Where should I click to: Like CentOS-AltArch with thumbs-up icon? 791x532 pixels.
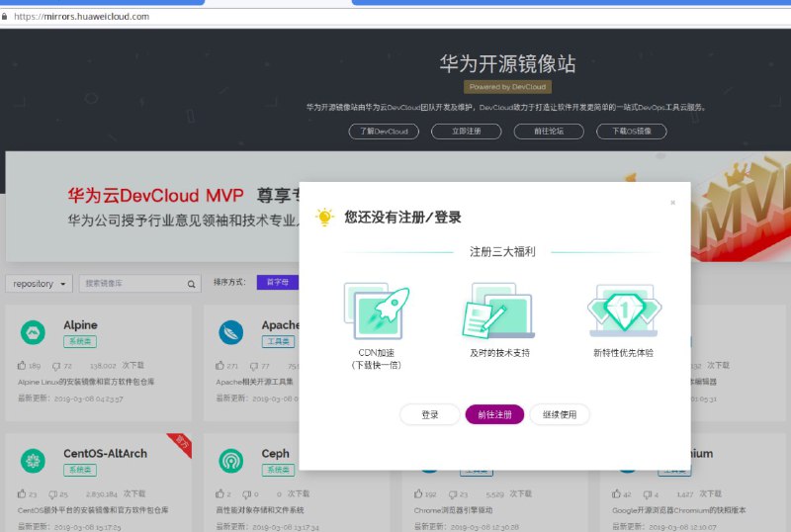pyautogui.click(x=22, y=493)
